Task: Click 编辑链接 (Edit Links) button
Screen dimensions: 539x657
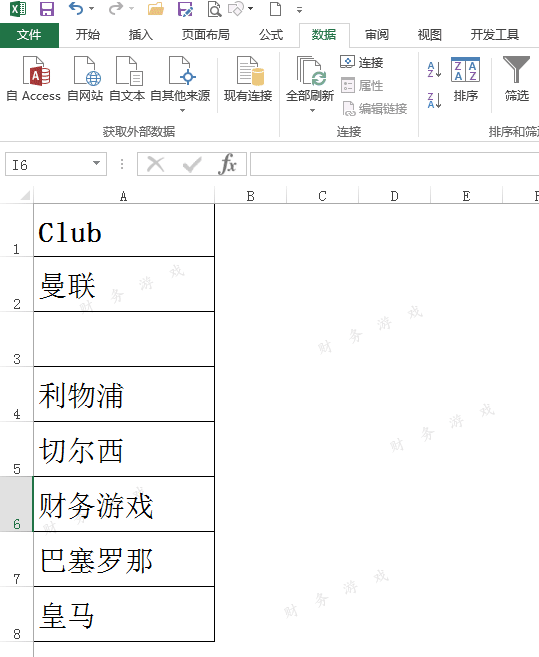Action: [374, 109]
